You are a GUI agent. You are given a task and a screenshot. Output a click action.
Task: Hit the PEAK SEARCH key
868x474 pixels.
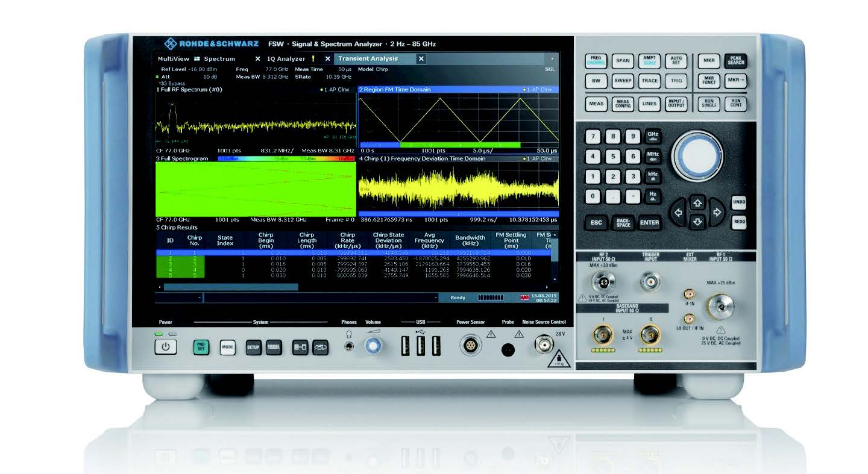tap(735, 61)
